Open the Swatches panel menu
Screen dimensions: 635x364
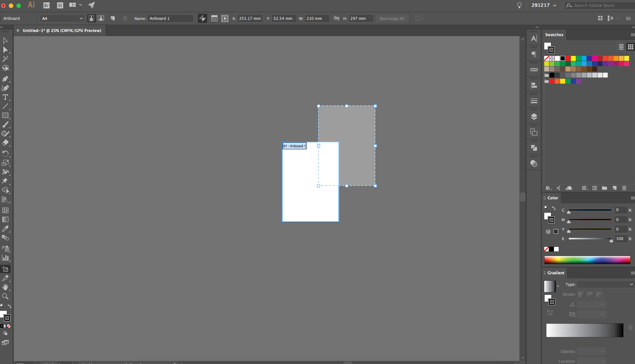[632, 35]
